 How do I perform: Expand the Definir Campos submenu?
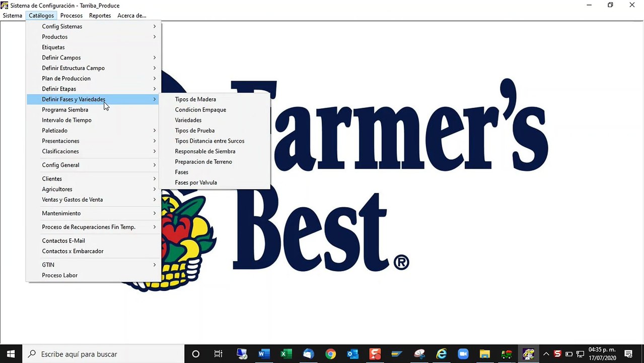point(94,57)
